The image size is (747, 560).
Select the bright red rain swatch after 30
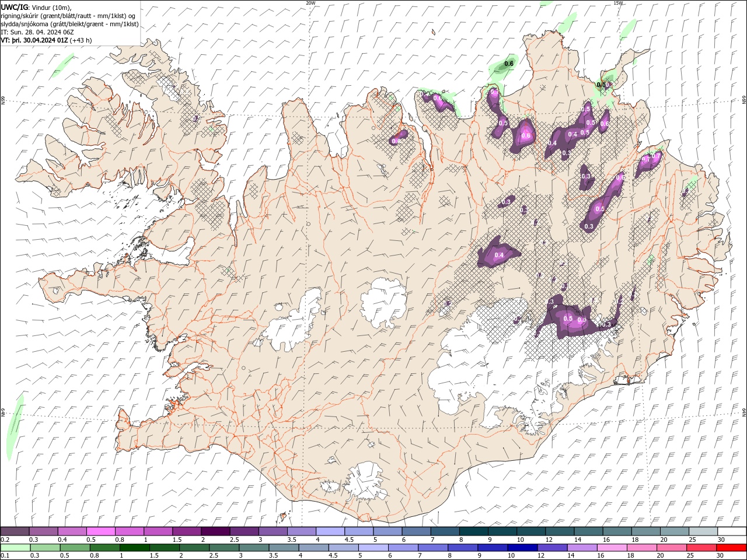tap(731, 548)
